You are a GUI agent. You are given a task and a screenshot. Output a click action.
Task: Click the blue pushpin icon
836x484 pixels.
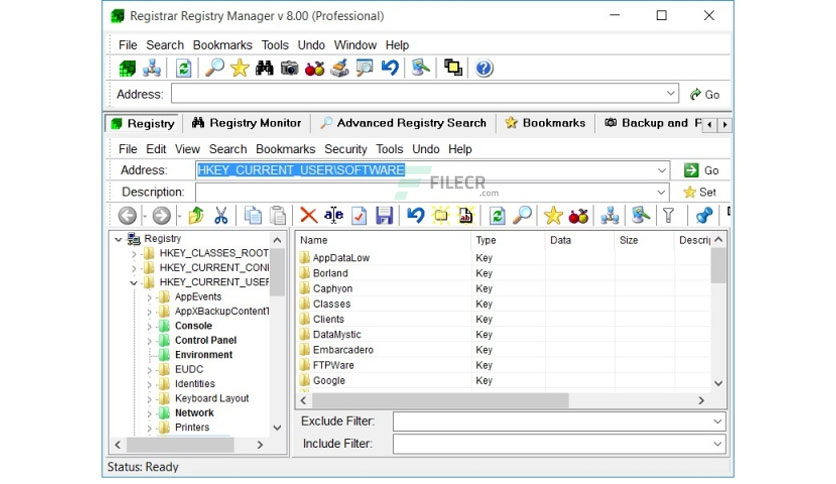coord(704,216)
